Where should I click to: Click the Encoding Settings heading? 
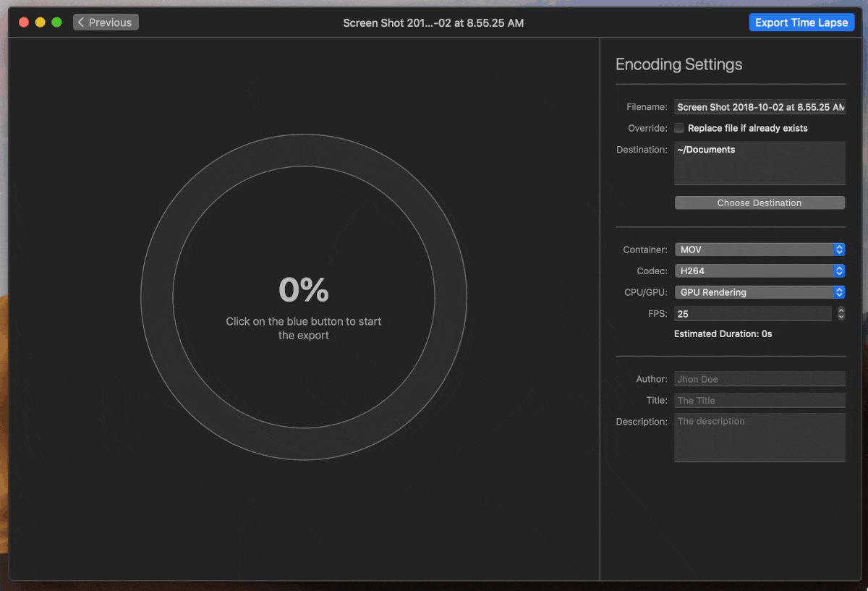(678, 64)
